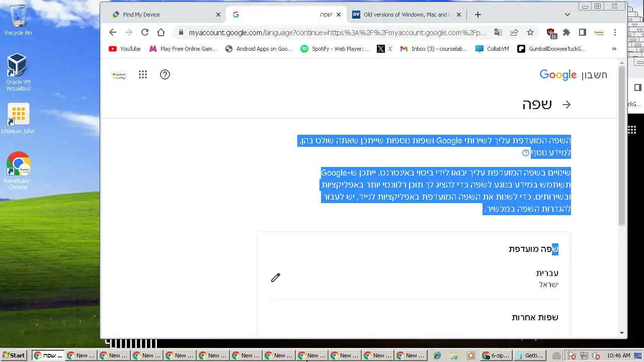Click the back arrow next to שפה heading
This screenshot has height=362, width=644.
click(x=567, y=105)
